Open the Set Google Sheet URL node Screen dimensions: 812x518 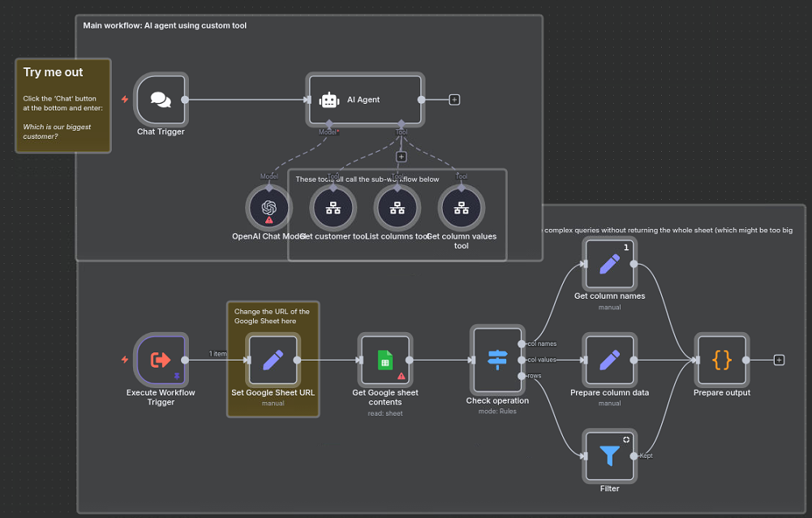273,360
